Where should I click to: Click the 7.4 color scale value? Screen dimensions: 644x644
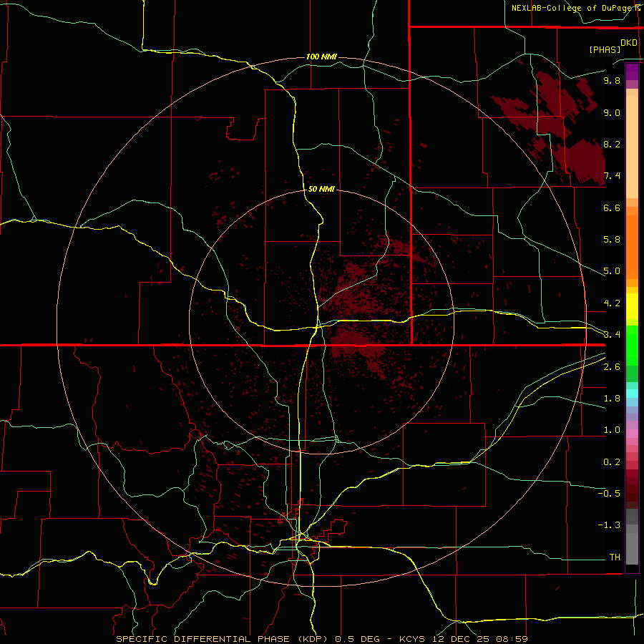coord(612,176)
